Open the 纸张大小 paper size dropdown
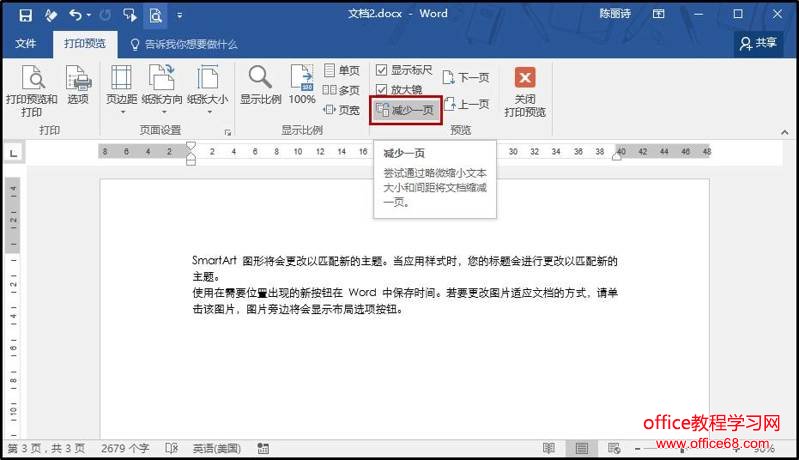This screenshot has height=460, width=799. pyautogui.click(x=207, y=90)
